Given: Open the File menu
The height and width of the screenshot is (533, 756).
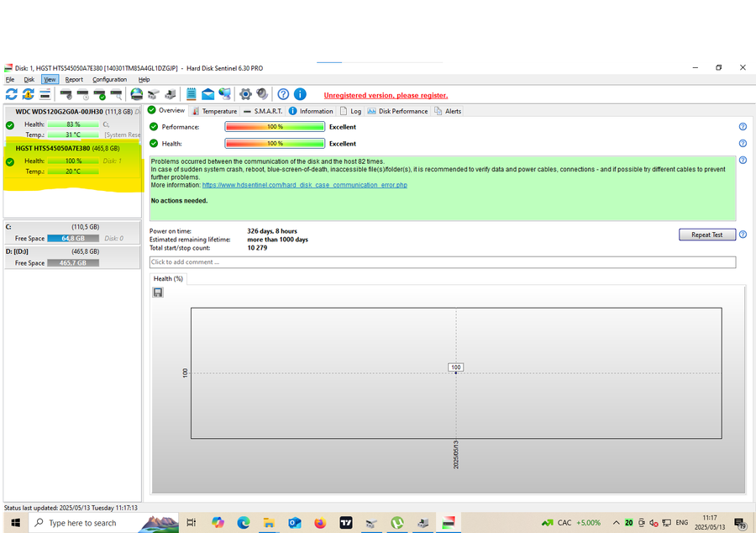Looking at the screenshot, I should tap(10, 79).
